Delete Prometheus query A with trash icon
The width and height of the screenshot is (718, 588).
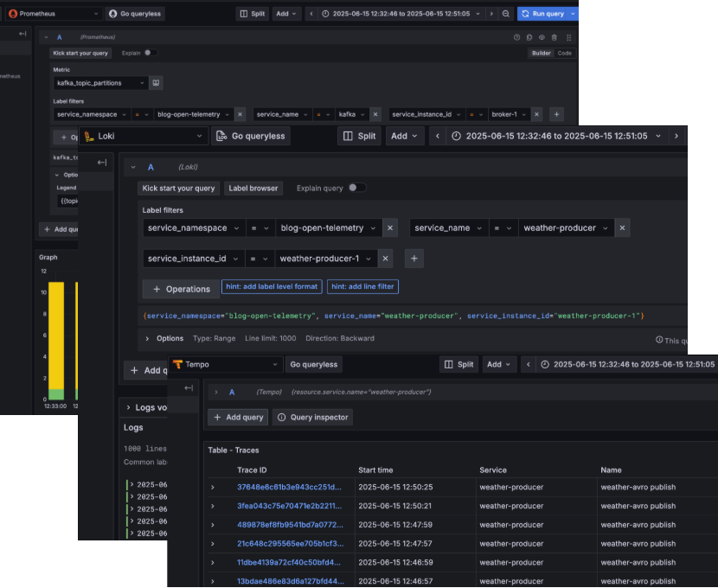554,37
